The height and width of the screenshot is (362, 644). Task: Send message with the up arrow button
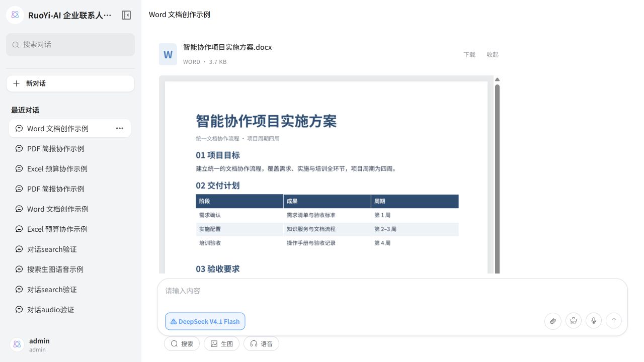pyautogui.click(x=614, y=321)
